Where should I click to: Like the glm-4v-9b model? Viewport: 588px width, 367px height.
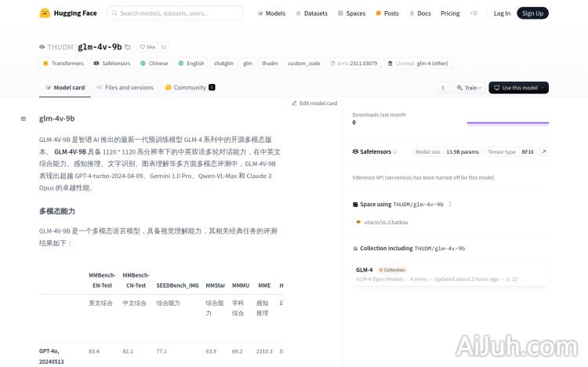click(147, 47)
